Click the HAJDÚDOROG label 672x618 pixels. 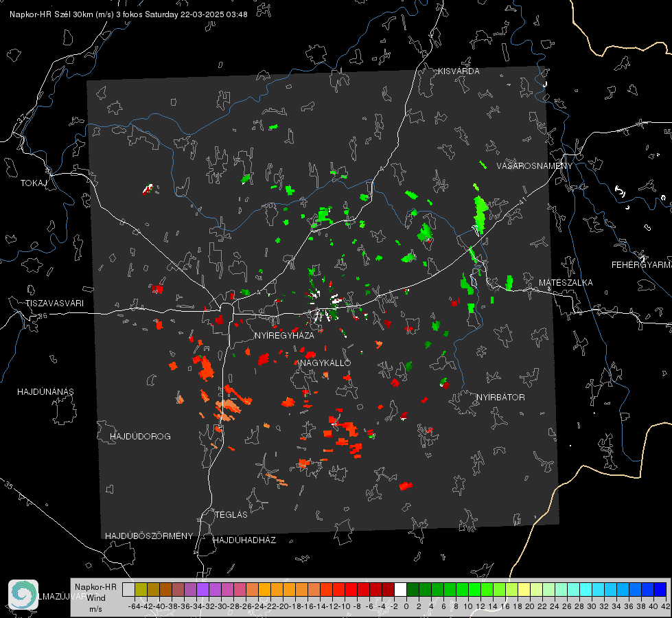[x=140, y=436]
